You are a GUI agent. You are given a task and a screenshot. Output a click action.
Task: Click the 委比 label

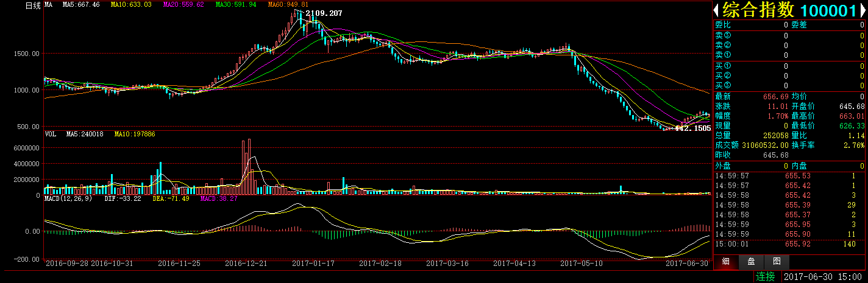pyautogui.click(x=722, y=25)
